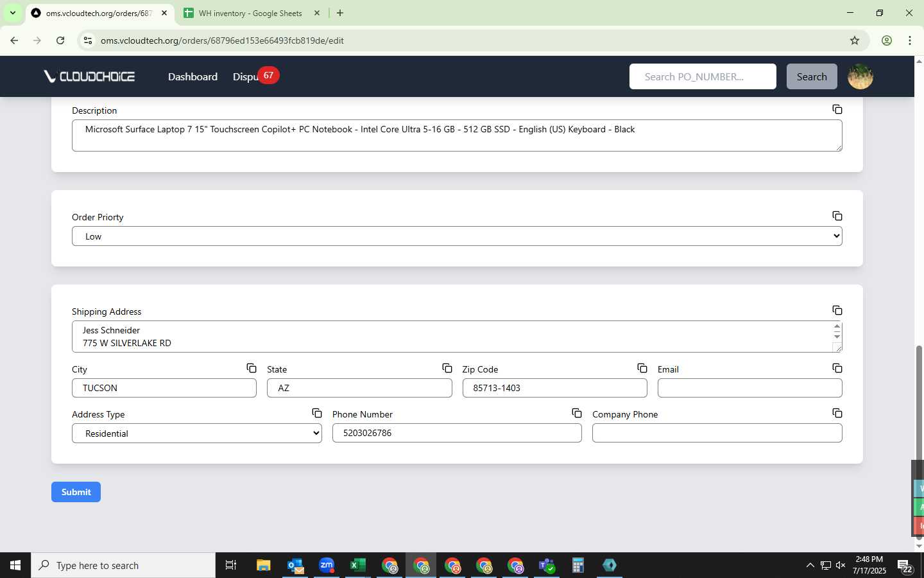Bookmark this page with the star icon
This screenshot has height=578, width=924.
click(855, 40)
